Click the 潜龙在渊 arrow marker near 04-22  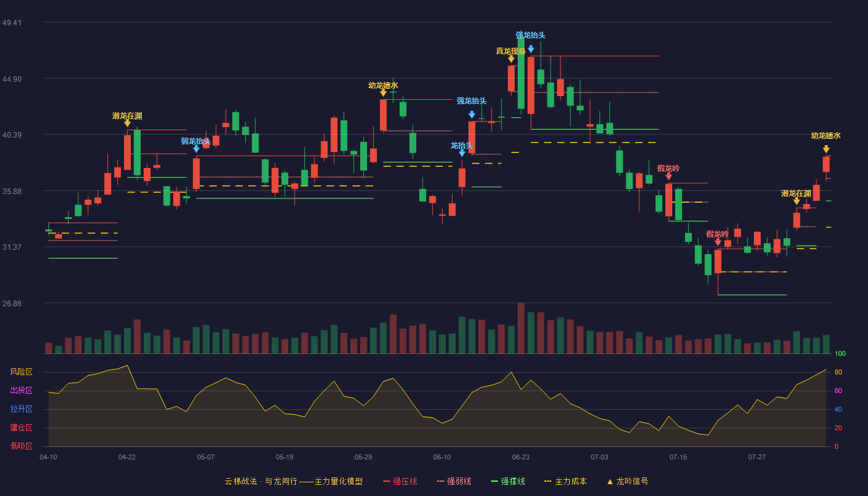pos(127,123)
